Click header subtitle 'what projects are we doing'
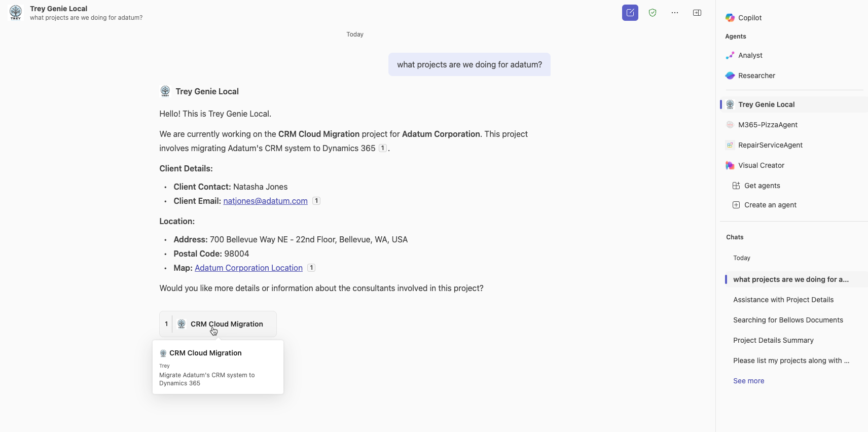Screen dimensions: 868x432 tap(86, 18)
